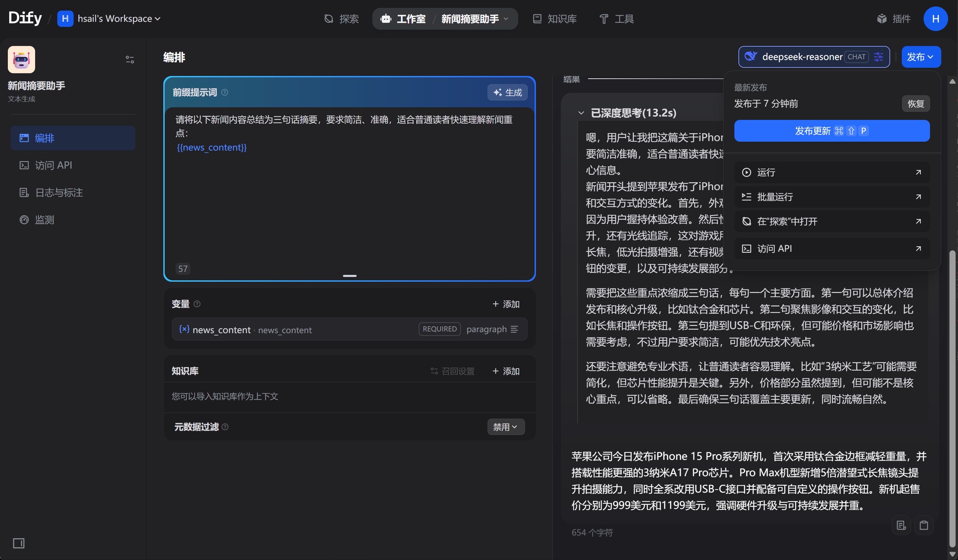Select 访问 API in the publish menu
The width and height of the screenshot is (958, 560).
[x=832, y=249]
